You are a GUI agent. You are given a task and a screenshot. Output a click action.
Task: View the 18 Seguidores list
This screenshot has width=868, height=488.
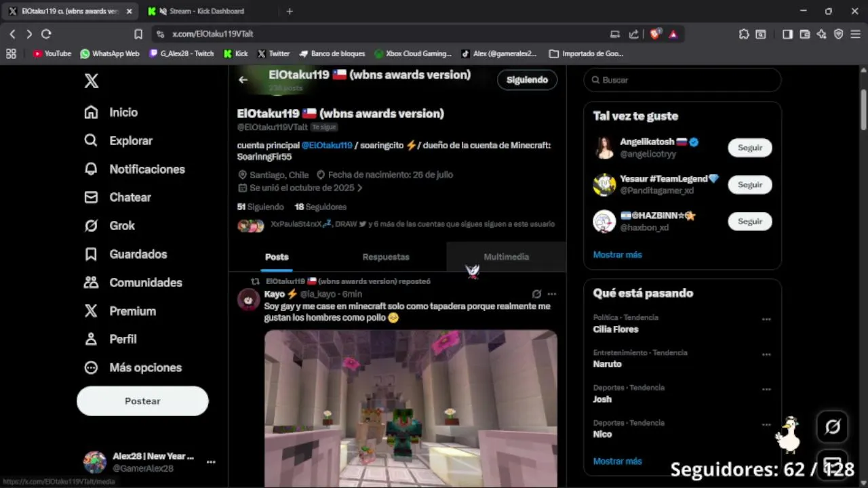click(x=320, y=207)
